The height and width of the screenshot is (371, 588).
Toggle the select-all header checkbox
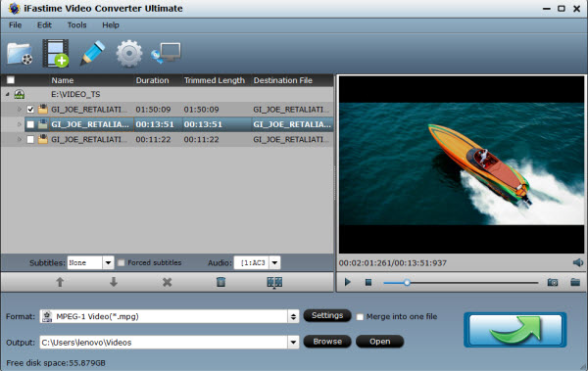pyautogui.click(x=11, y=80)
